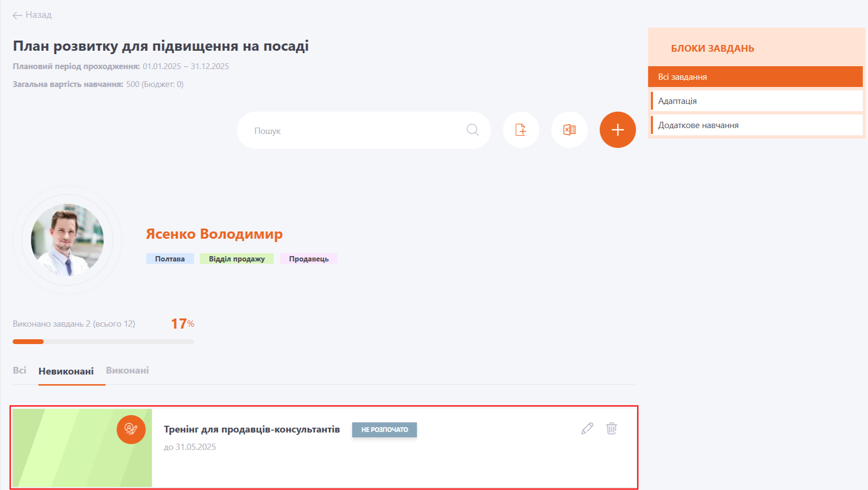868x490 pixels.
Task: Click the planned period dates 01.01.2025 ~ 31.12.2025
Action: 186,66
